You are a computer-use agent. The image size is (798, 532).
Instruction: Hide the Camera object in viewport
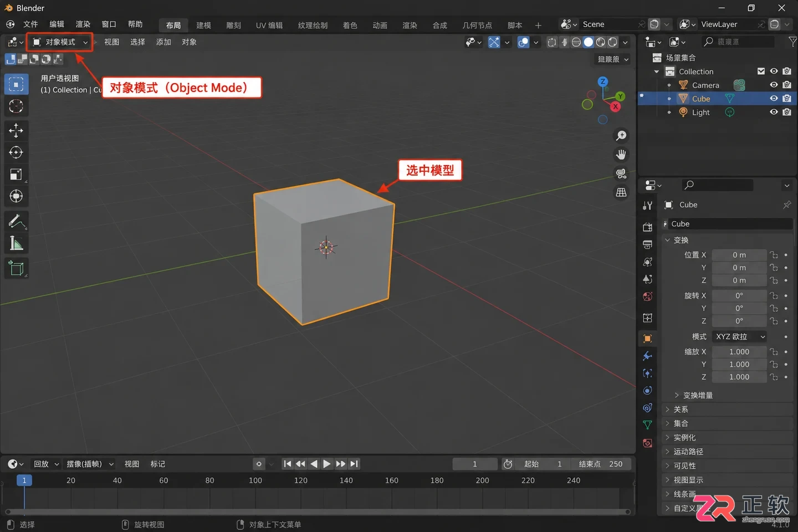click(x=774, y=85)
